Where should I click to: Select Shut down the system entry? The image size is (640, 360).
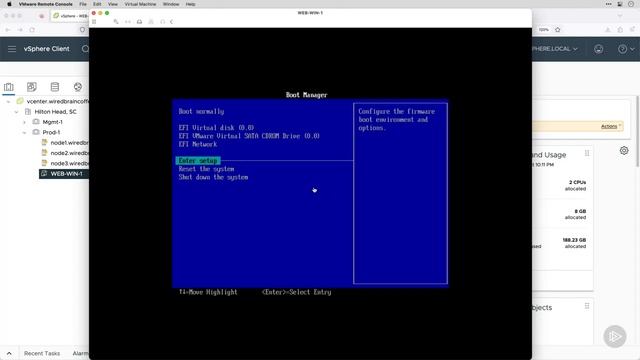click(213, 177)
